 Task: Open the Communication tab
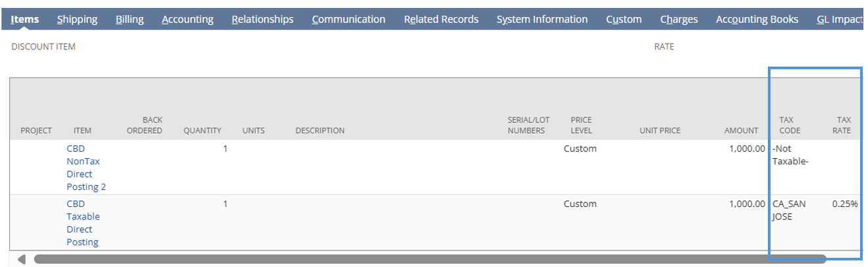349,19
